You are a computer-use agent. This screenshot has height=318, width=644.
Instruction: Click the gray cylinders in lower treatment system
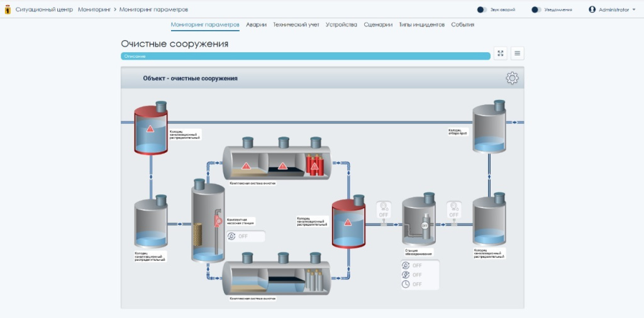tap(314, 281)
